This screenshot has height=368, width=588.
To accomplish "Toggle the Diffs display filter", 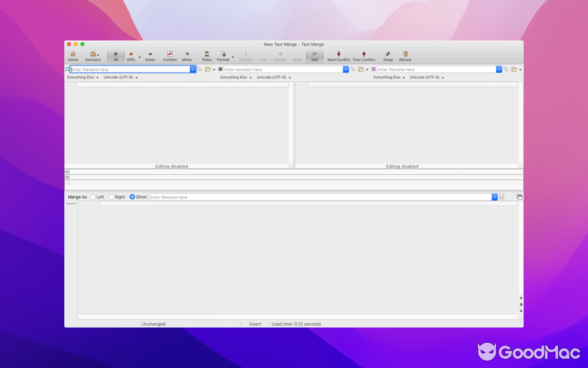I will 131,55.
